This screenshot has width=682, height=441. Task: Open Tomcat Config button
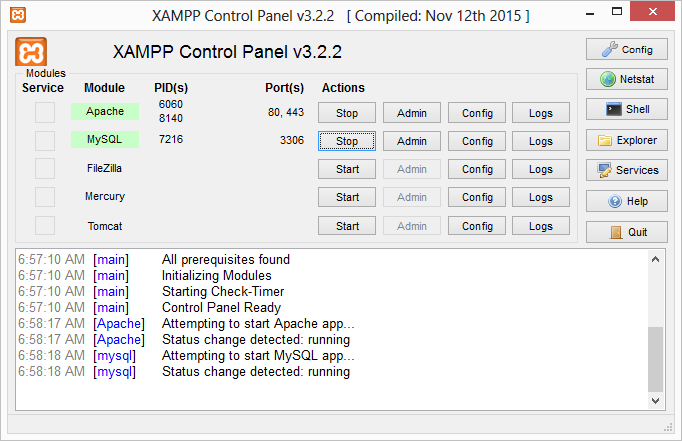click(477, 226)
